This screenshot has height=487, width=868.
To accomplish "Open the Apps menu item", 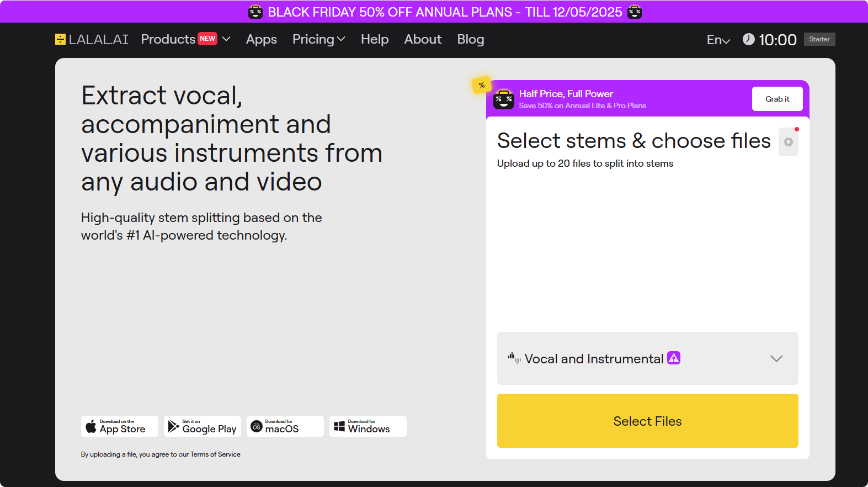I will [x=262, y=39].
